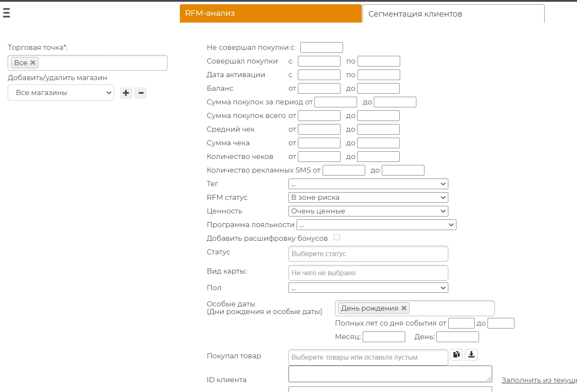Open the 'Все магазины' dropdown
Viewport: 577px width, 392px height.
[x=61, y=92]
